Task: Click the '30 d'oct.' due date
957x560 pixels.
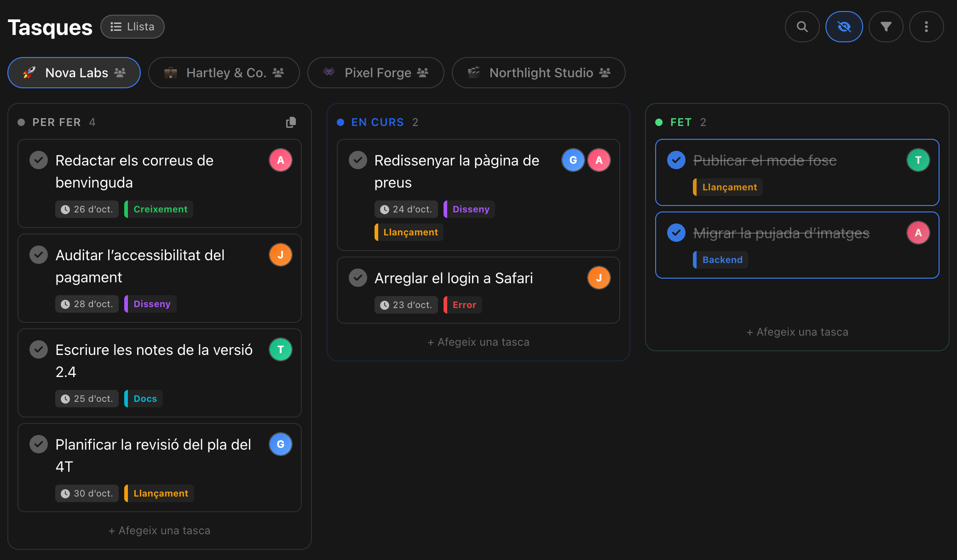Action: click(87, 493)
